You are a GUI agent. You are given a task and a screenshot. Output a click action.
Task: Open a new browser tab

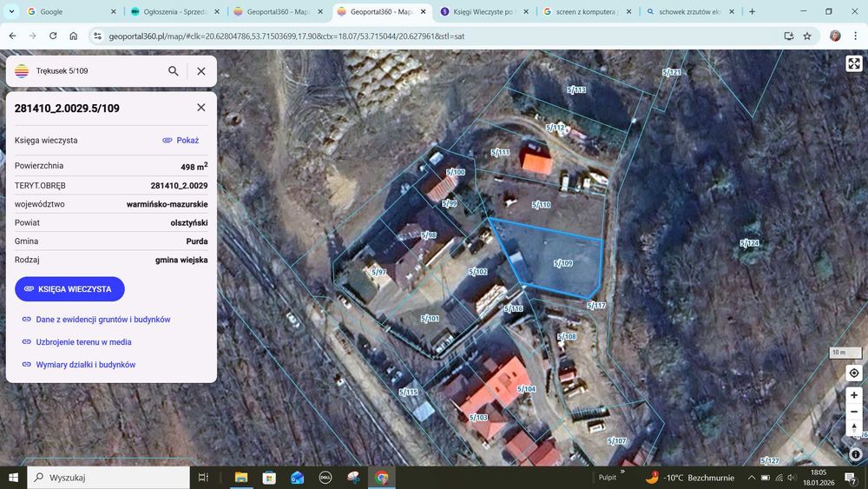[752, 11]
